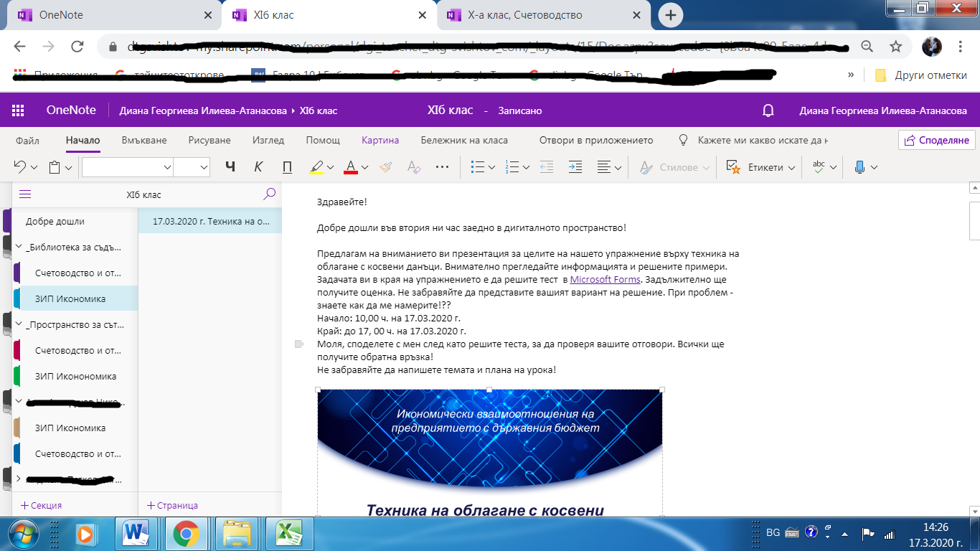The width and height of the screenshot is (980, 551).
Task: Click the spelling check abc icon
Action: point(819,166)
